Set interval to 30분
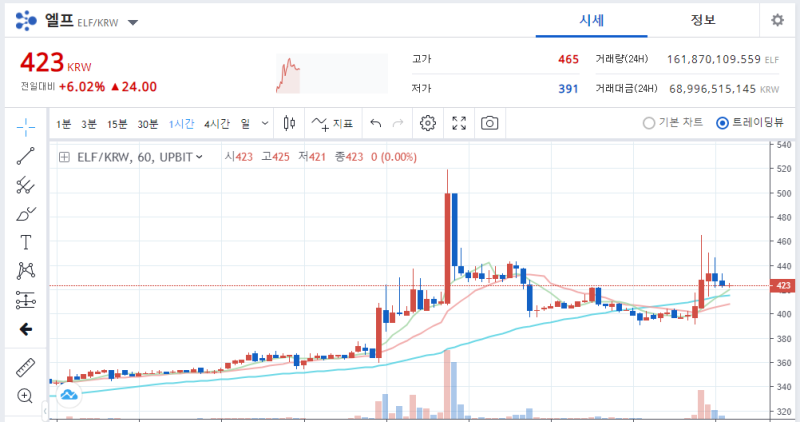 click(x=147, y=124)
